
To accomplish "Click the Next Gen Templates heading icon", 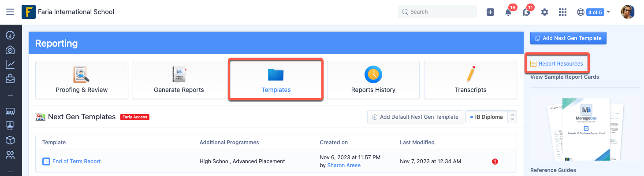I will click(x=41, y=117).
